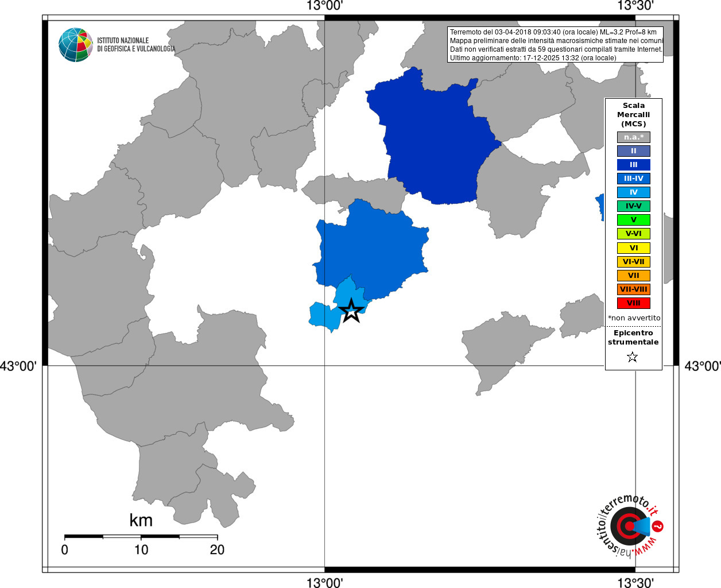This screenshot has height=588, width=721.
Task: Click the small light blue area west of epicenter
Action: 324,317
